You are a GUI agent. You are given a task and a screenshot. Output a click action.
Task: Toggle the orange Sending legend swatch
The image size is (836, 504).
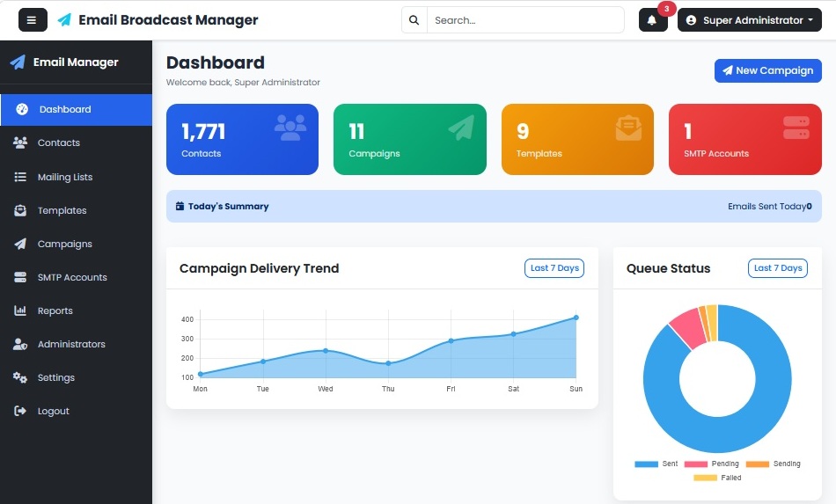click(758, 464)
